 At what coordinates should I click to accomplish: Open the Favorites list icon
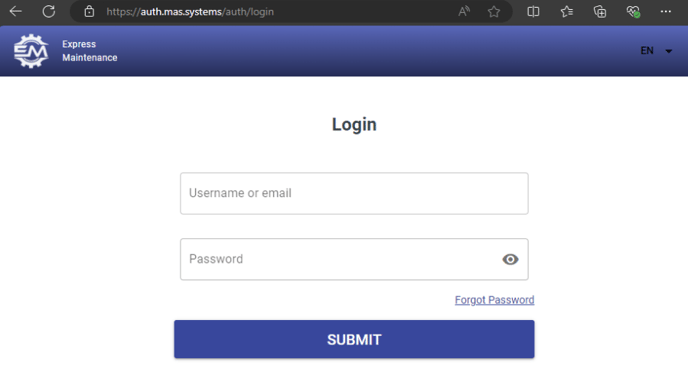(566, 12)
